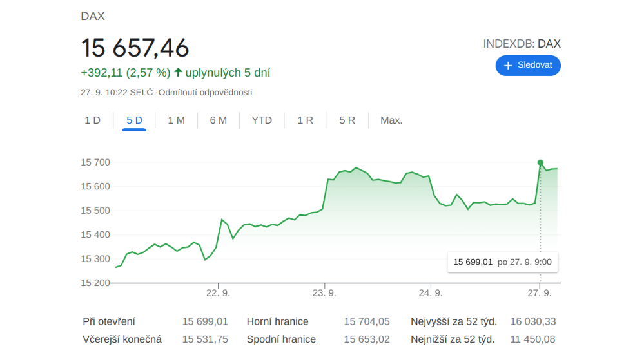This screenshot has width=644, height=362.
Task: Click the plus icon in Sledovat button
Action: click(508, 66)
